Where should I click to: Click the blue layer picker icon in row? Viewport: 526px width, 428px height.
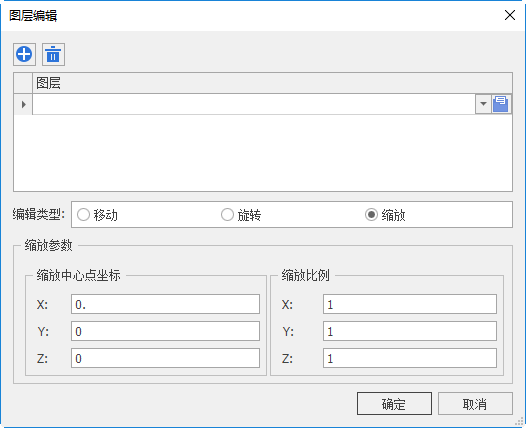click(x=501, y=104)
